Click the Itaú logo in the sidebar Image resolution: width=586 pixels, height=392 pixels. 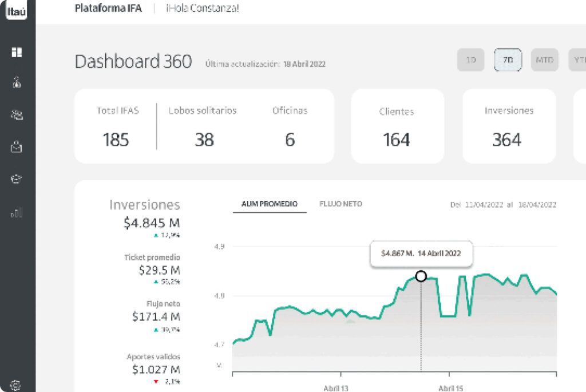(x=17, y=11)
